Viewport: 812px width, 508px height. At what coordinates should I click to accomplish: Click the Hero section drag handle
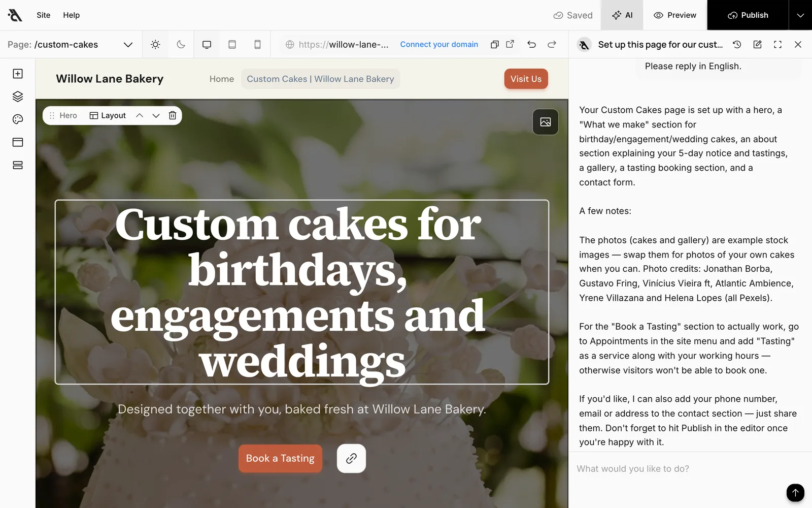pyautogui.click(x=52, y=116)
